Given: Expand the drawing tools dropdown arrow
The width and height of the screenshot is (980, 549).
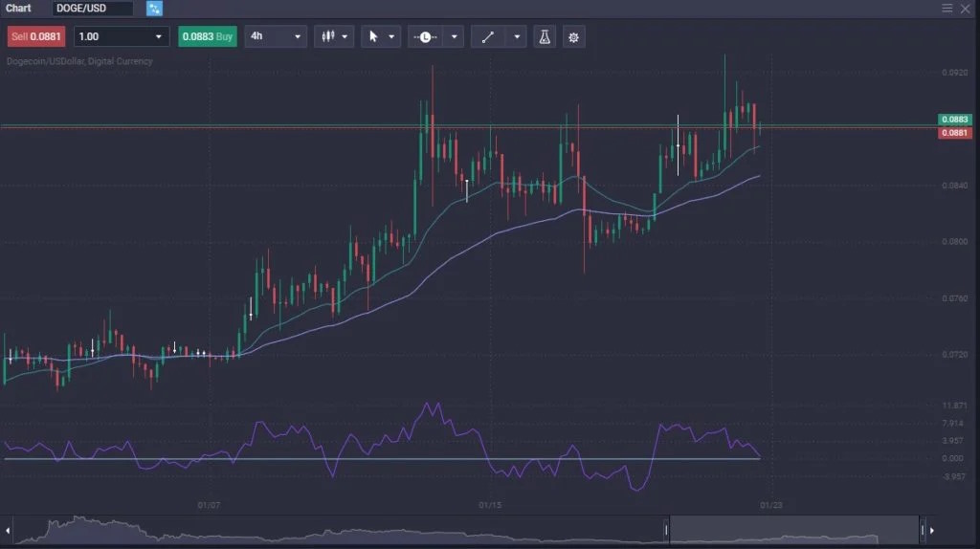Looking at the screenshot, I should (x=518, y=37).
